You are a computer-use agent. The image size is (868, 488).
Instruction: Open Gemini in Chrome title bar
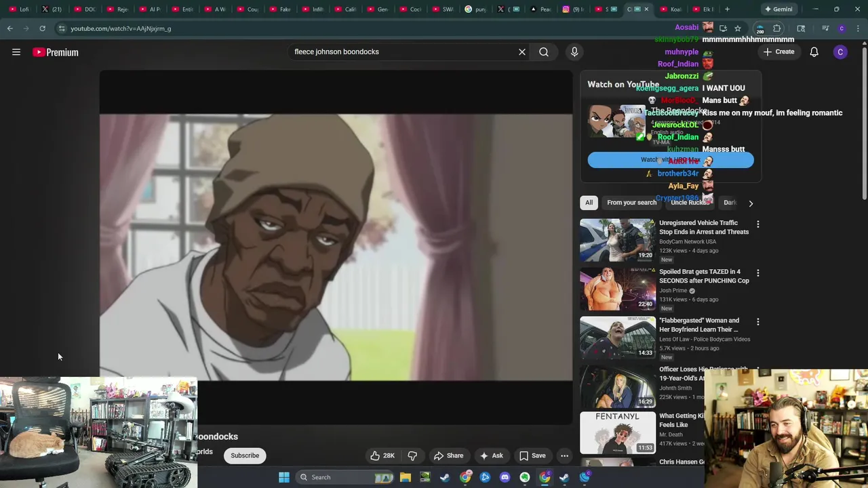[x=778, y=9]
